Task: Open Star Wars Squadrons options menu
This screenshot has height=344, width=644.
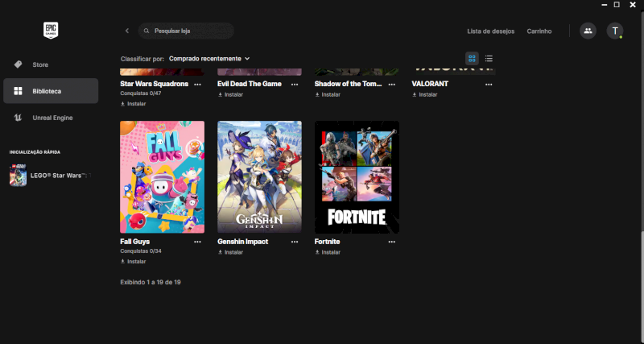Action: click(197, 85)
